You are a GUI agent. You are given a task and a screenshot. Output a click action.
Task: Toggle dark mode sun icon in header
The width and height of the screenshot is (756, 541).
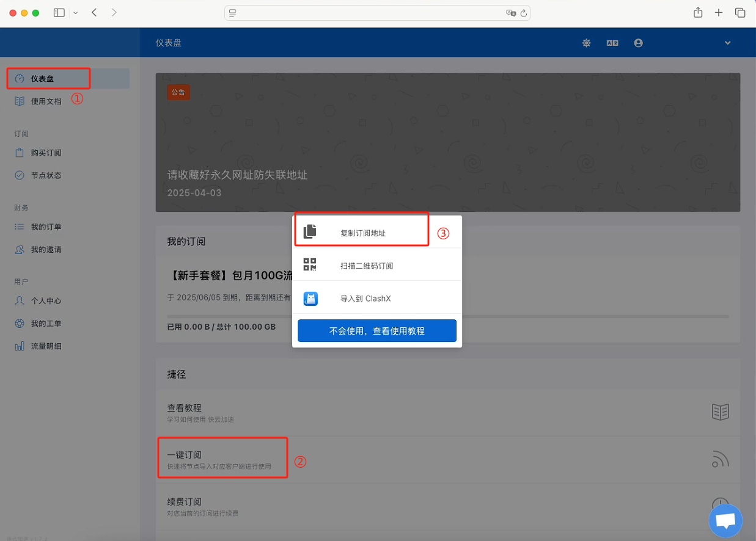tap(587, 43)
